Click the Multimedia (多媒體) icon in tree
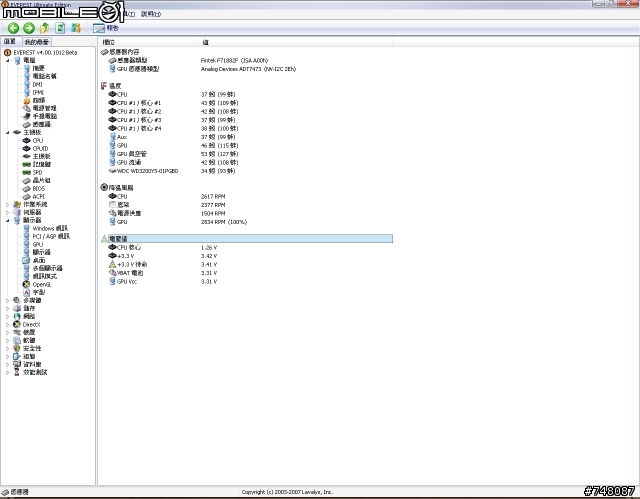The width and height of the screenshot is (640, 499). coord(17,300)
